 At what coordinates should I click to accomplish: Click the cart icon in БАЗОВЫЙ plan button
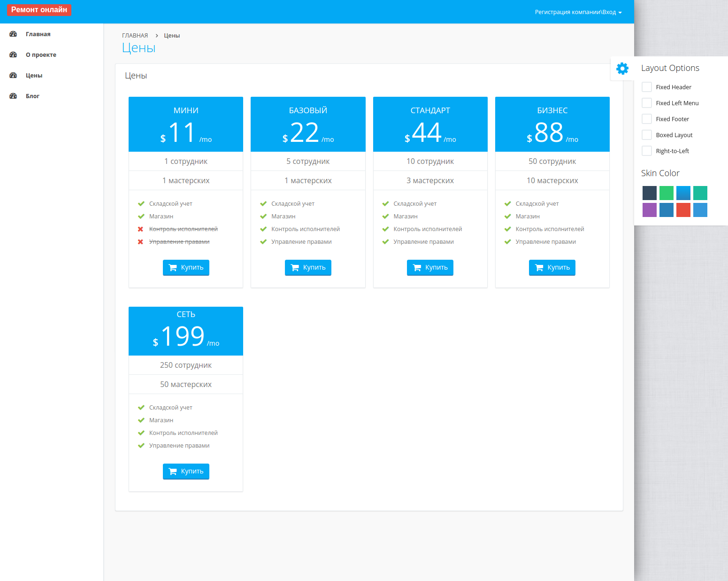coord(295,268)
